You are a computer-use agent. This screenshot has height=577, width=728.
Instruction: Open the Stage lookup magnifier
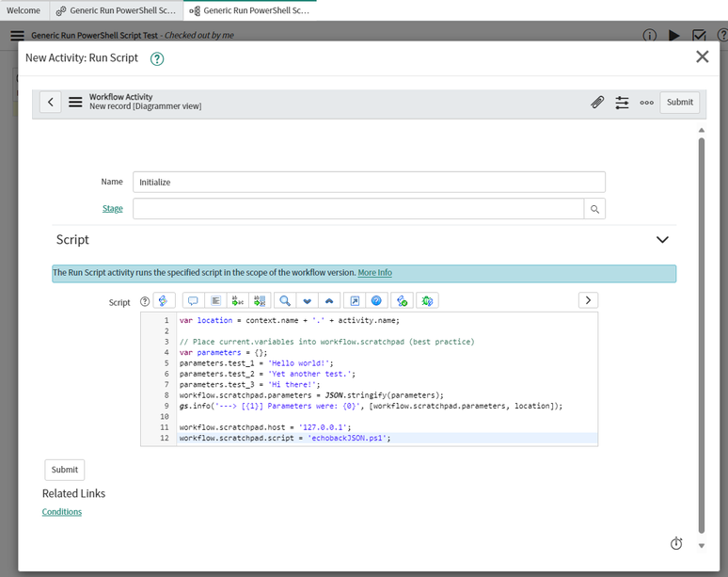594,209
